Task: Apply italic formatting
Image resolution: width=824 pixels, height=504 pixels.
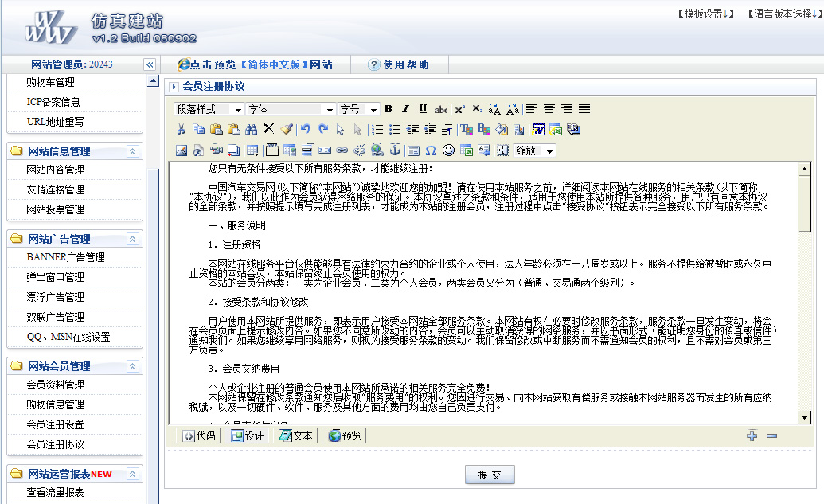Action: 405,109
